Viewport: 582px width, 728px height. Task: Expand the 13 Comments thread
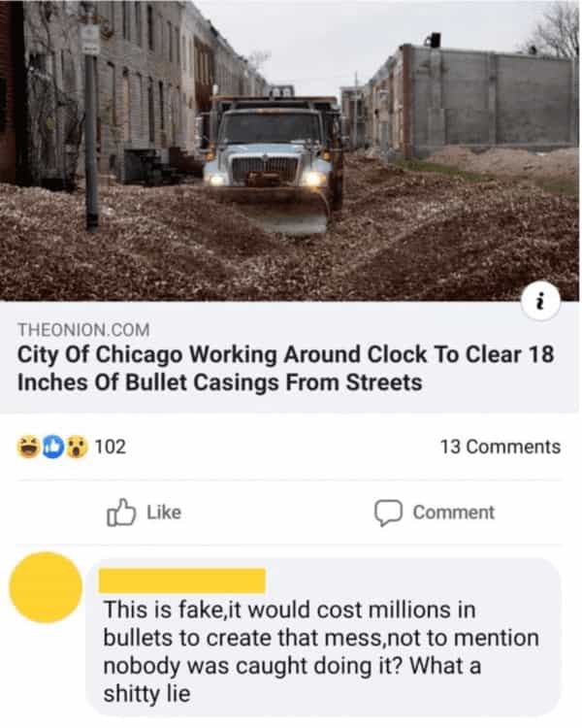point(501,447)
